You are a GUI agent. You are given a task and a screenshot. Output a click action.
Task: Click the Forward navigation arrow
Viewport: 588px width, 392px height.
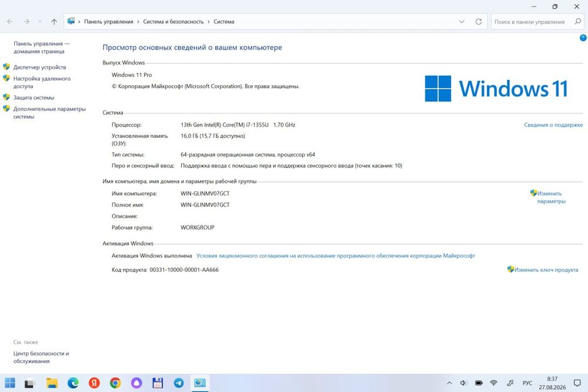point(26,22)
